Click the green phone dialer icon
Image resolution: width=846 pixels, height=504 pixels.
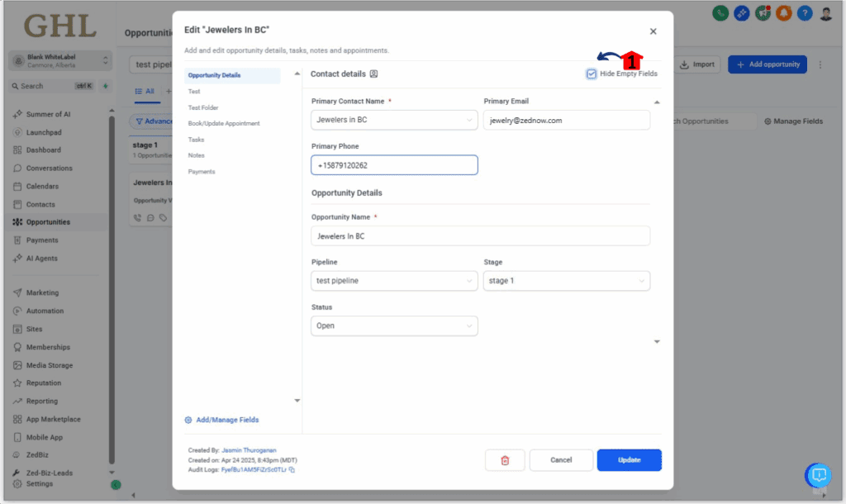tap(720, 13)
